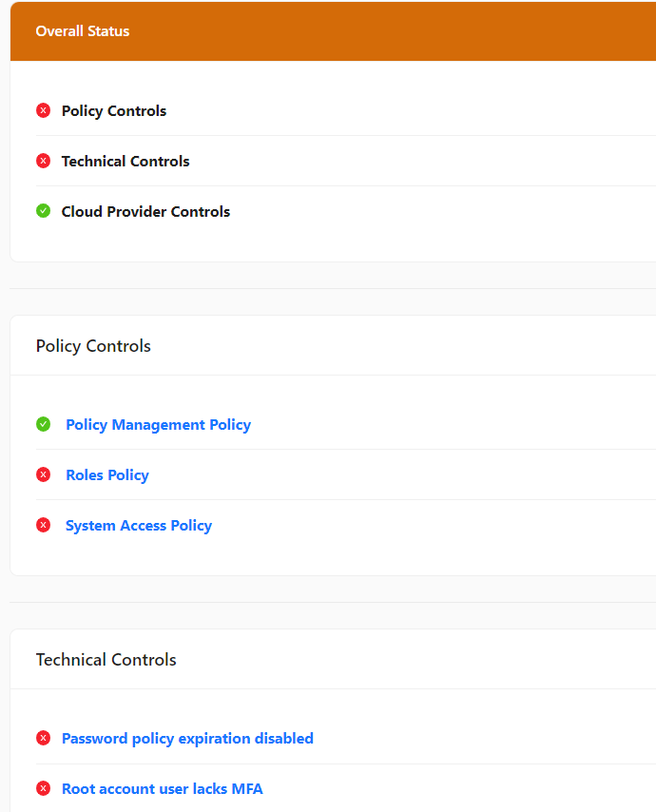Select Cloud Provider Controls label under Overall Status
The width and height of the screenshot is (656, 812).
pos(145,212)
